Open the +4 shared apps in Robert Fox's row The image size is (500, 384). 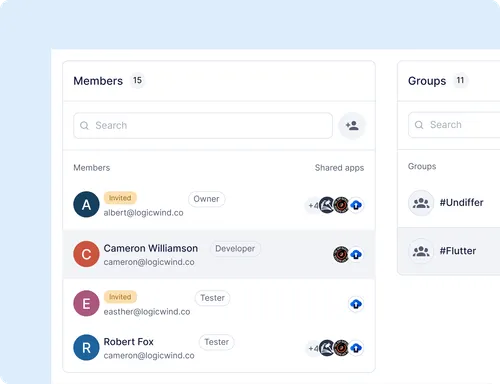[x=312, y=349]
